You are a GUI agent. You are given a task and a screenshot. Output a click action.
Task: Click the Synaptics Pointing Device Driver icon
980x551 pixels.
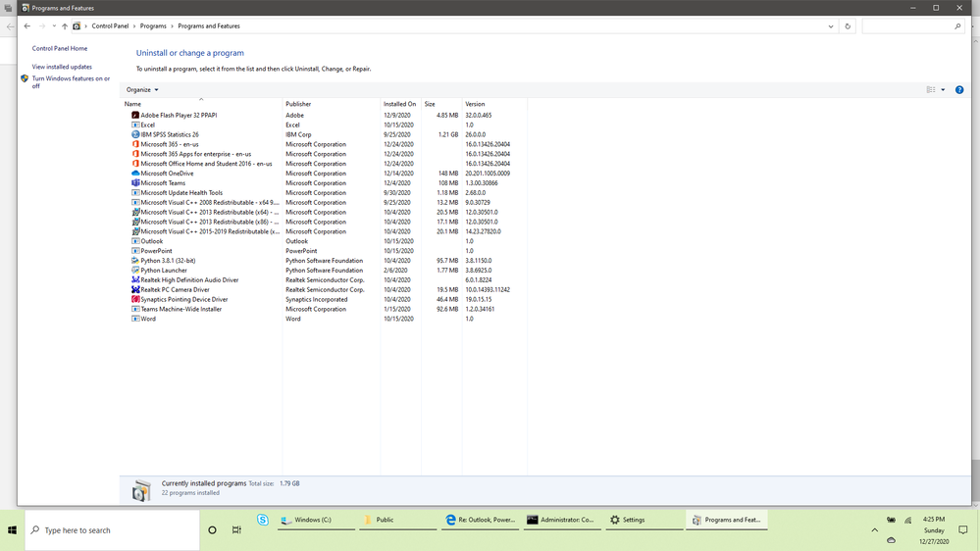point(135,299)
